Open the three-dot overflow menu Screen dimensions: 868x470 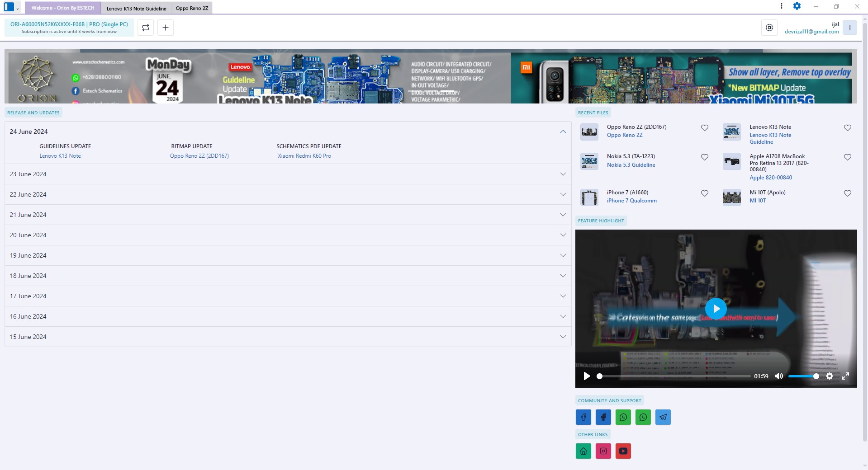(x=781, y=6)
